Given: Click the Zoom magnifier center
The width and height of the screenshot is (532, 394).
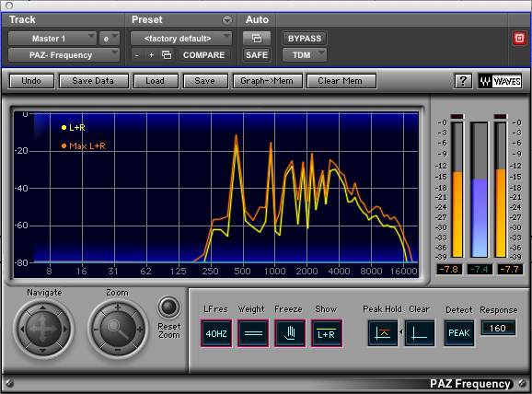Looking at the screenshot, I should 118,329.
